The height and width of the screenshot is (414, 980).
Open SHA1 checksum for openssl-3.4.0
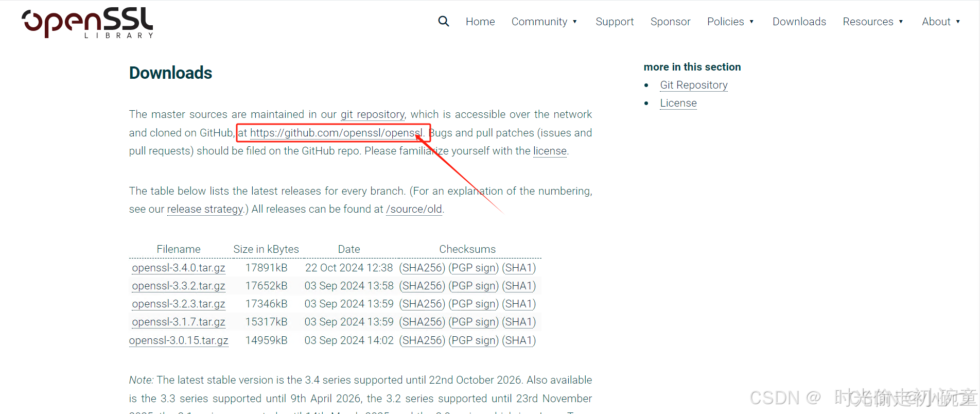519,268
